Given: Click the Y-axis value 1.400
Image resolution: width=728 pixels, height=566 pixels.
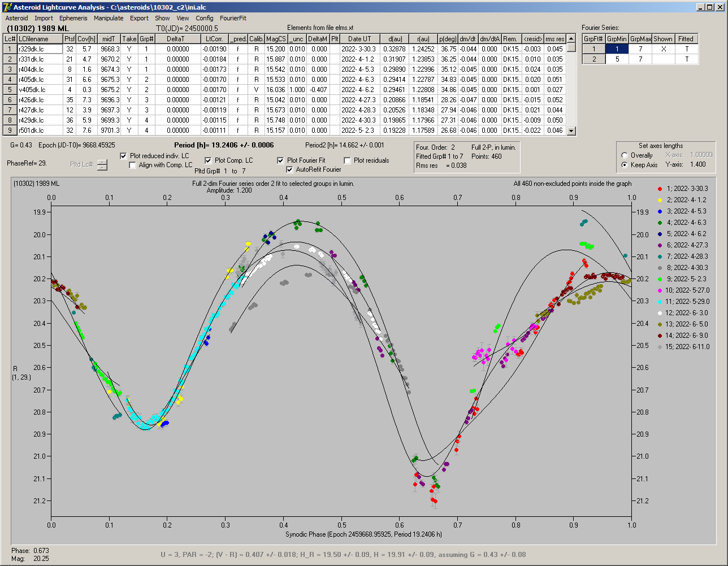Looking at the screenshot, I should [x=698, y=164].
